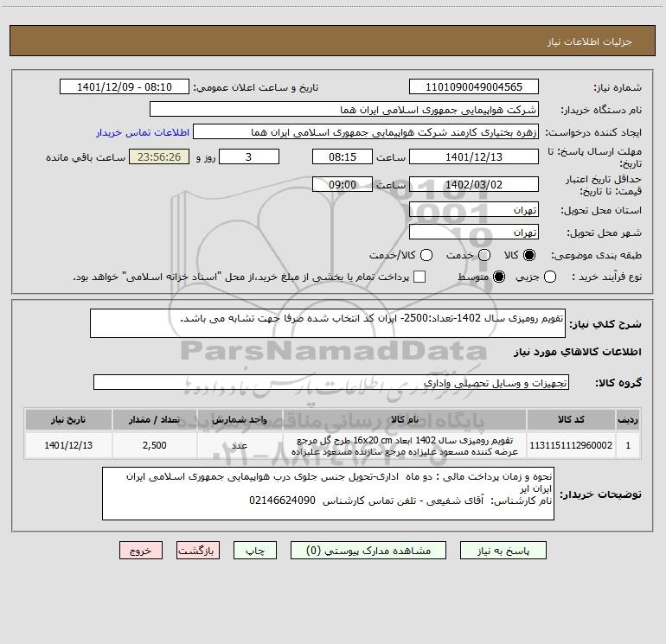This screenshot has height=644, width=666.
Task: Click the خروج exit button
Action: tap(141, 550)
